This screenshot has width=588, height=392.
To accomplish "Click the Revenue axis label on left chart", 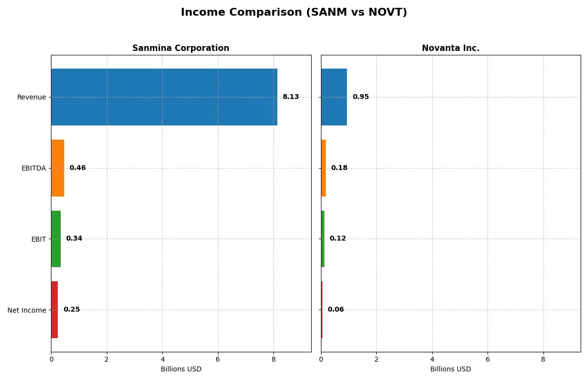I will 31,97.
